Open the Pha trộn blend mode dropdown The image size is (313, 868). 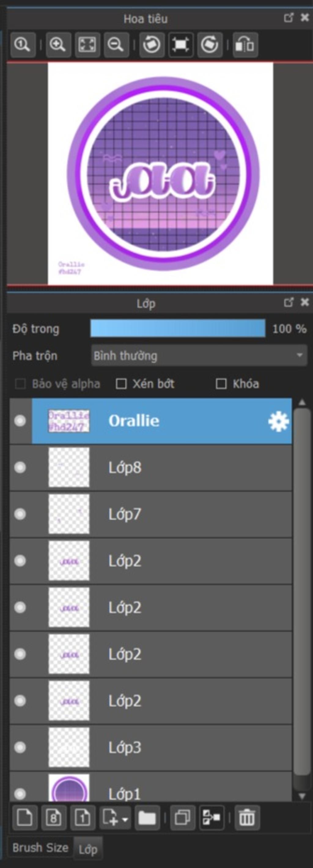click(199, 355)
